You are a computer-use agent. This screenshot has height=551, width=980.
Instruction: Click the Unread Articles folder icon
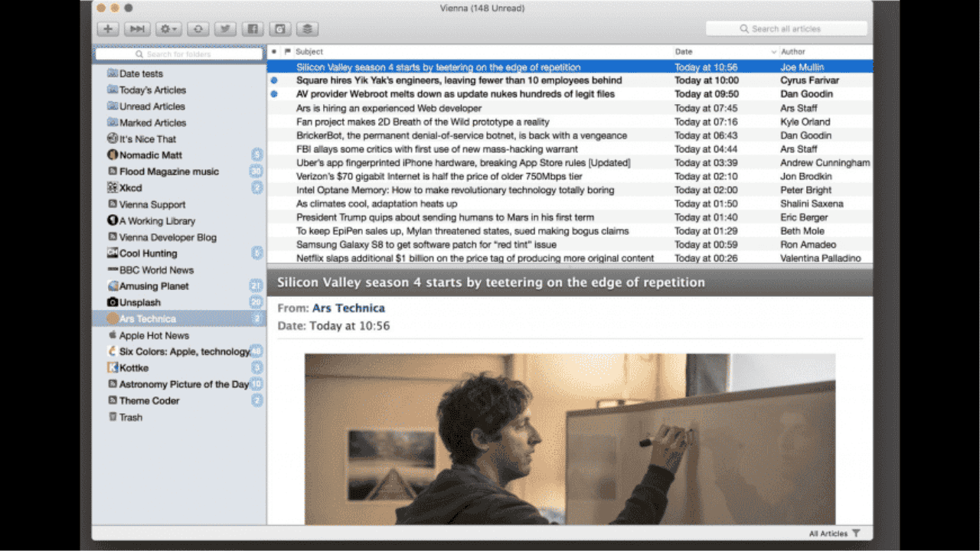coord(113,106)
